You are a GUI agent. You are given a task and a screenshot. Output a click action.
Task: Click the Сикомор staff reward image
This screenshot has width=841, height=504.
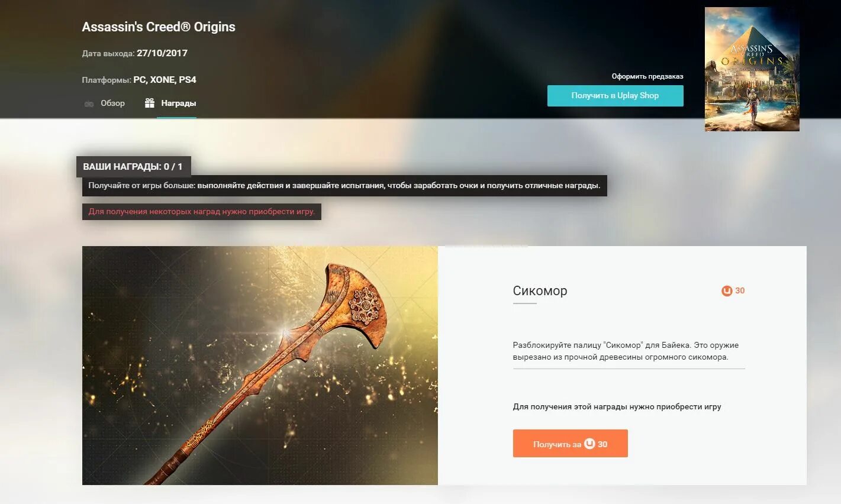260,365
